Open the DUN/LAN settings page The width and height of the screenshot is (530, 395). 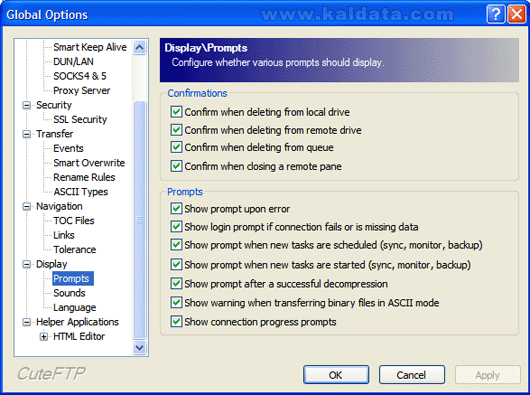tap(73, 61)
